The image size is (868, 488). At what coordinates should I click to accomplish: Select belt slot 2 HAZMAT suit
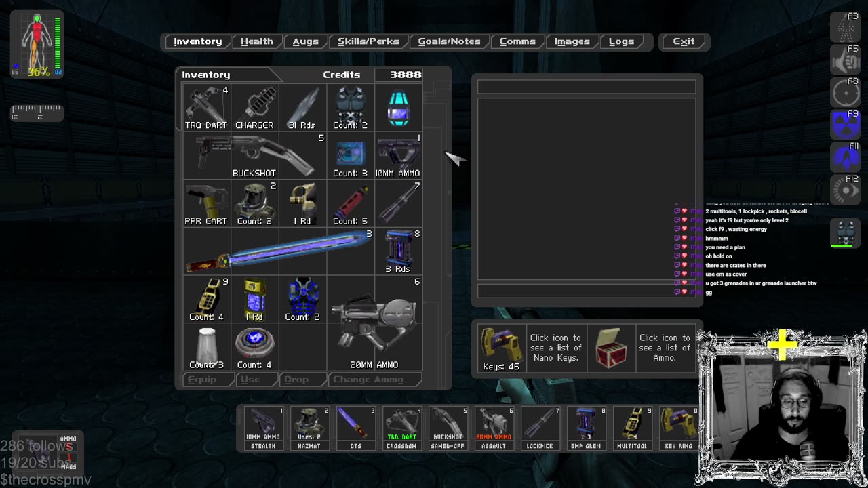tap(309, 428)
